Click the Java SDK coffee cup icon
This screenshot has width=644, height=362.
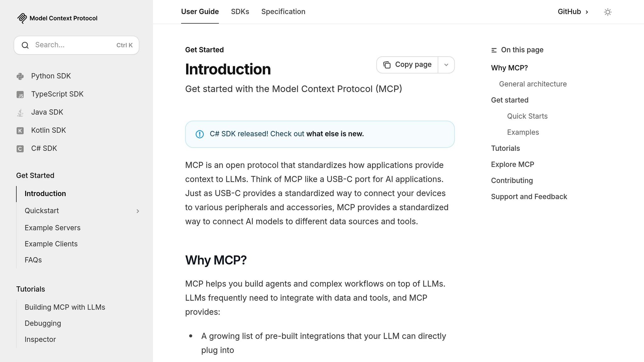pos(20,112)
